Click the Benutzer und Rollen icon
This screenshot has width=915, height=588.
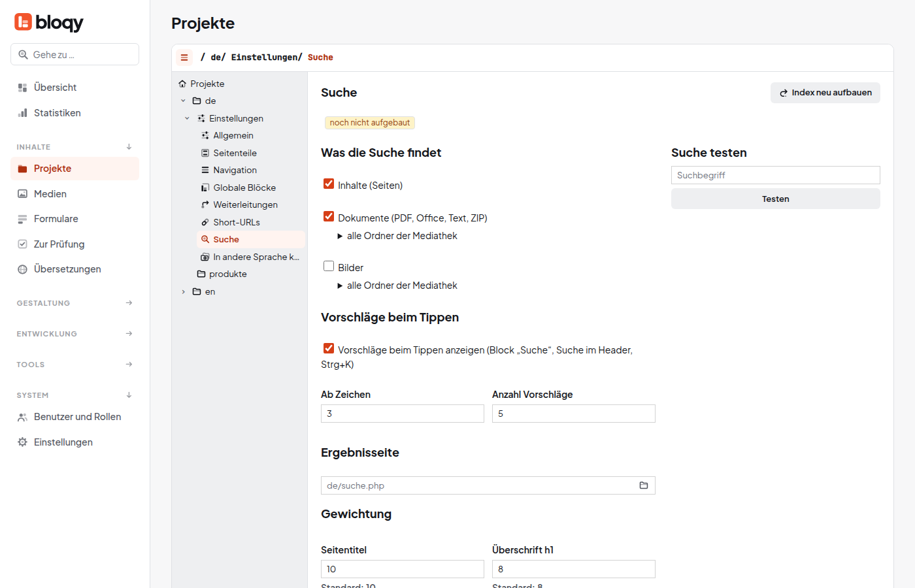22,417
